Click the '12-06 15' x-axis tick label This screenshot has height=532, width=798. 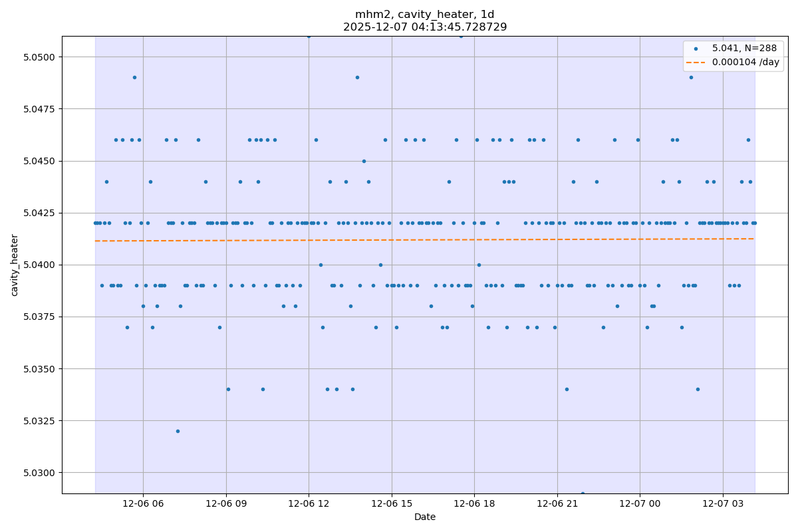coord(391,504)
